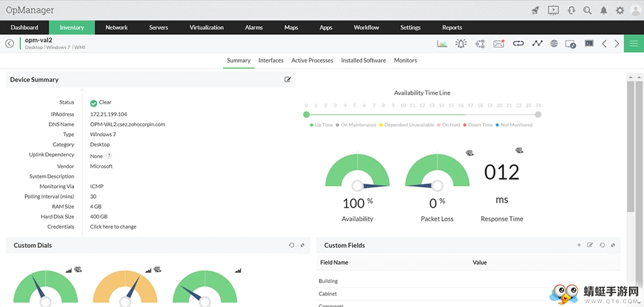Image resolution: width=644 pixels, height=307 pixels.
Task: Add a new custom field with plus
Action: click(579, 245)
